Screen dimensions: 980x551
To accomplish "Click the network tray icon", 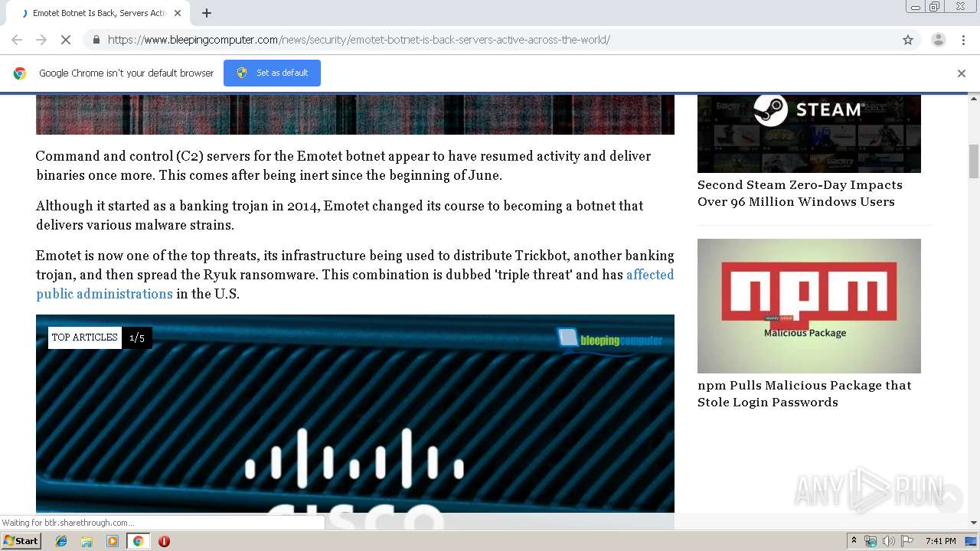I will point(871,541).
